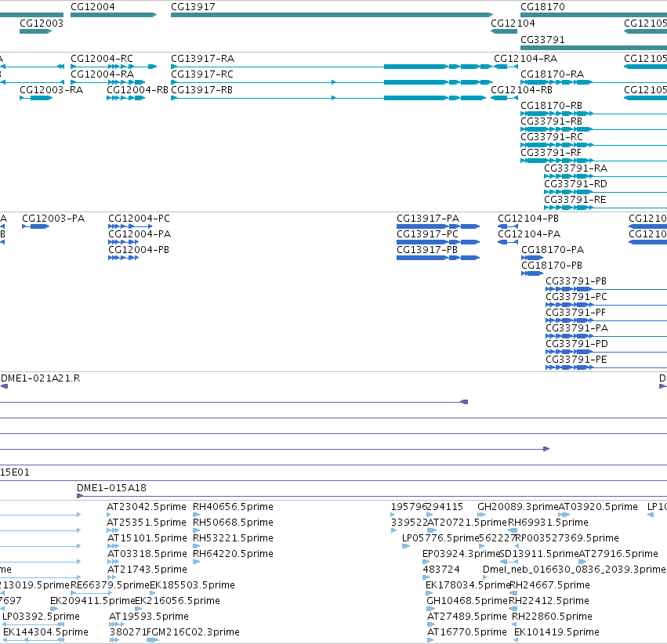This screenshot has width=667, height=644.
Task: Click the CG12004-PC protein label
Action: (139, 218)
